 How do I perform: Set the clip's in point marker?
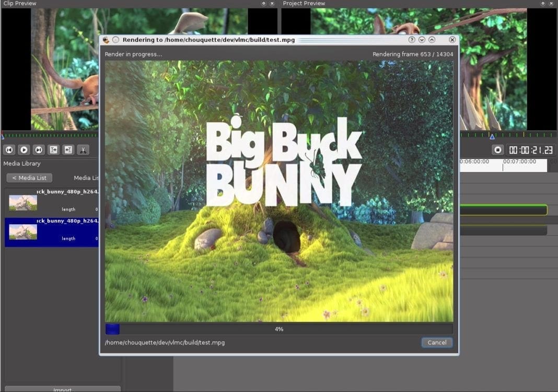[53, 149]
